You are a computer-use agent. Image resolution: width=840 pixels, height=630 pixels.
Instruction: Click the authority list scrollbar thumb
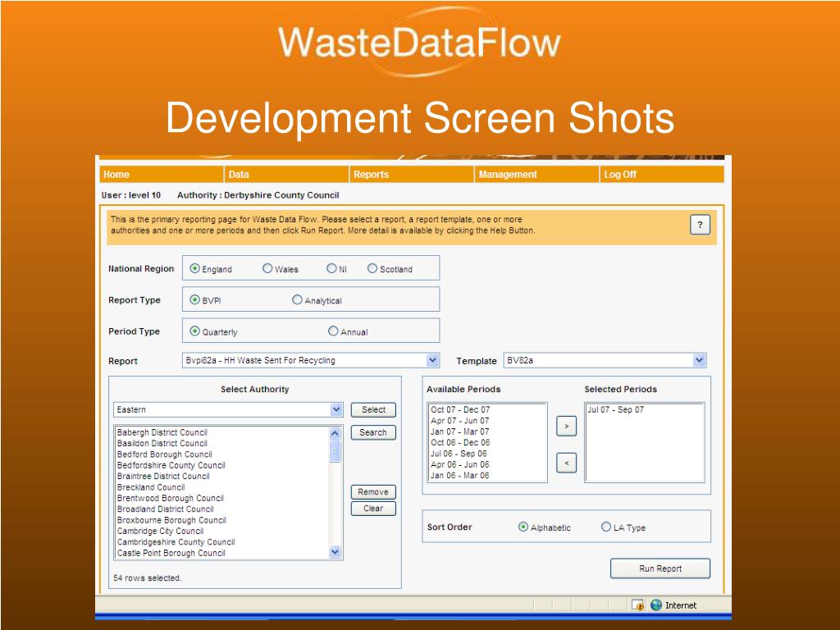coord(335,451)
